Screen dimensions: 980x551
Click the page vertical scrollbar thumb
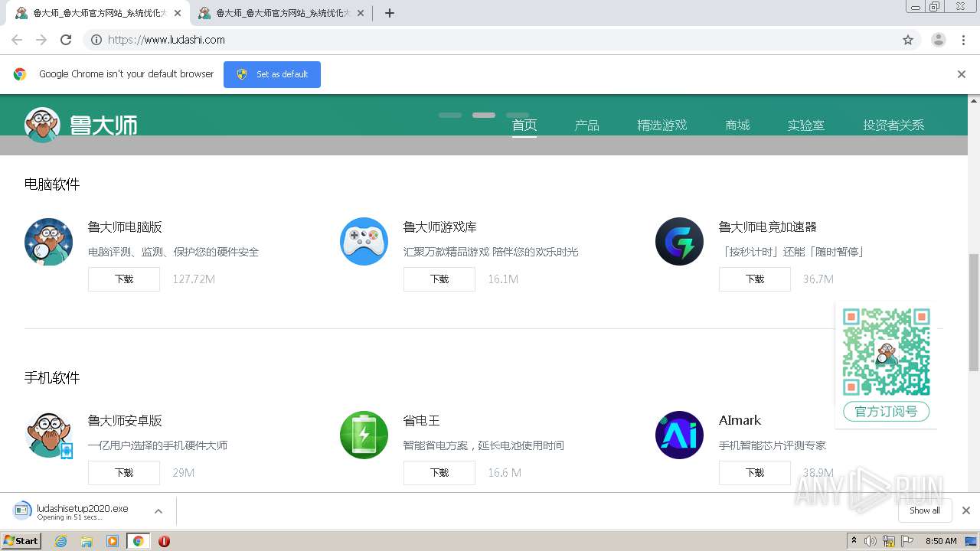974,312
